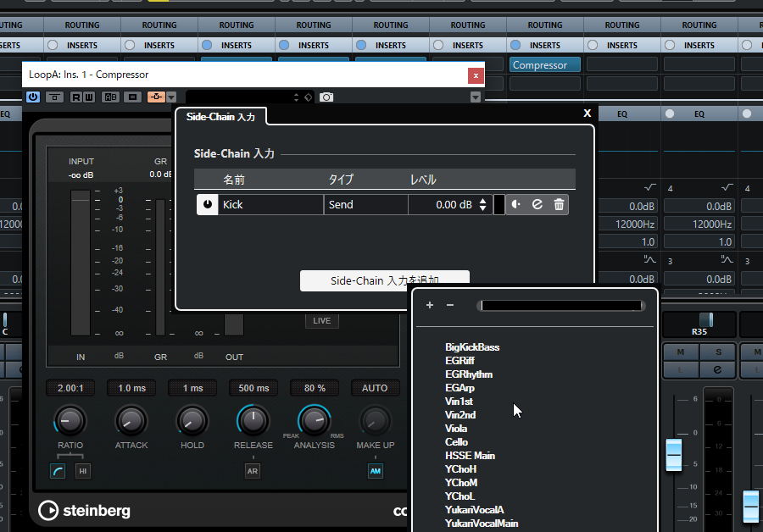Choose Vin1st from the source list
The width and height of the screenshot is (763, 532).
[x=459, y=402]
